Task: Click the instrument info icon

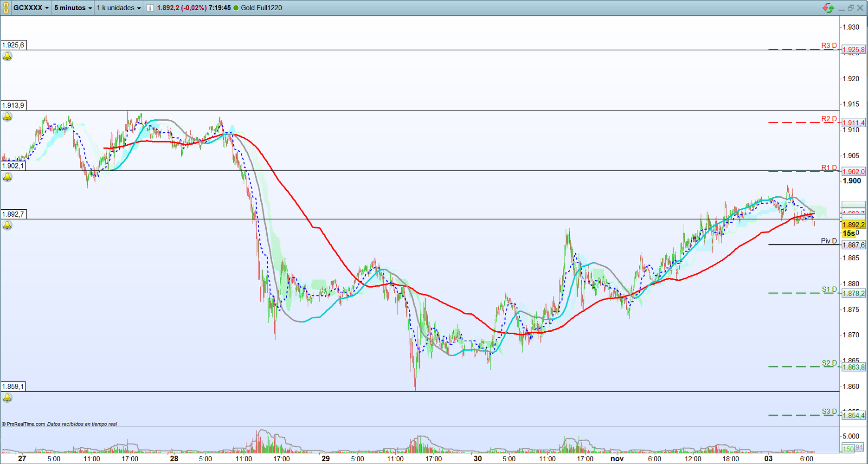Action: pos(150,8)
